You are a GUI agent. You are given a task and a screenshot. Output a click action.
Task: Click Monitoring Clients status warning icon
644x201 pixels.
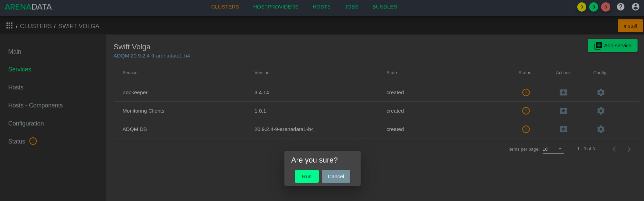(x=526, y=111)
